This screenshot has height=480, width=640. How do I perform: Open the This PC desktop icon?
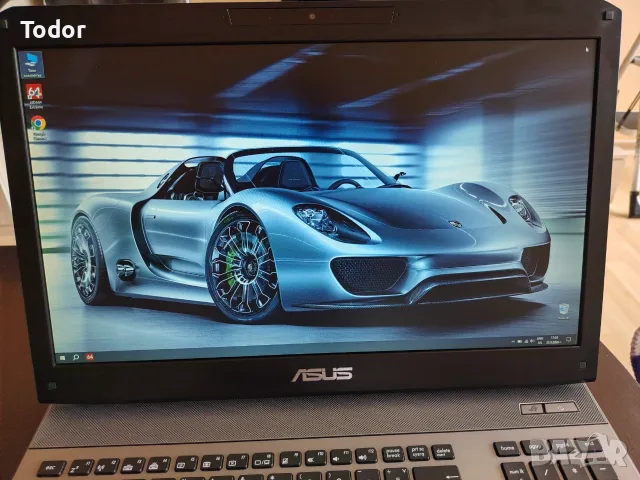point(31,64)
